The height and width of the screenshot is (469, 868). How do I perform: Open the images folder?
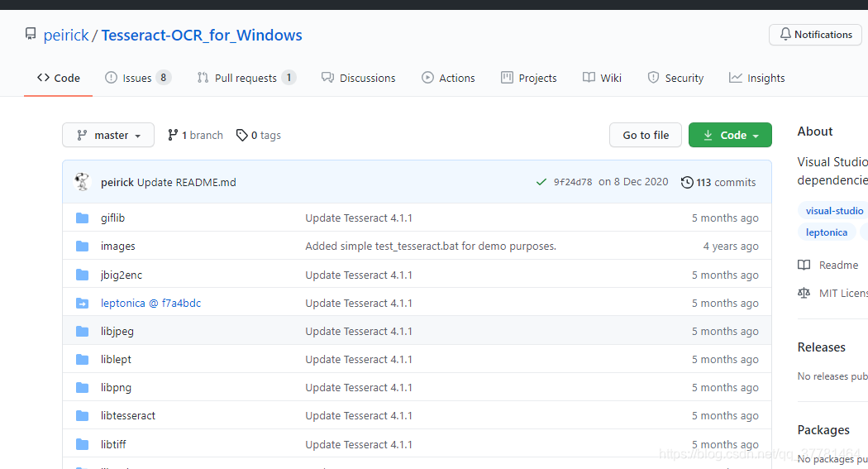click(118, 246)
